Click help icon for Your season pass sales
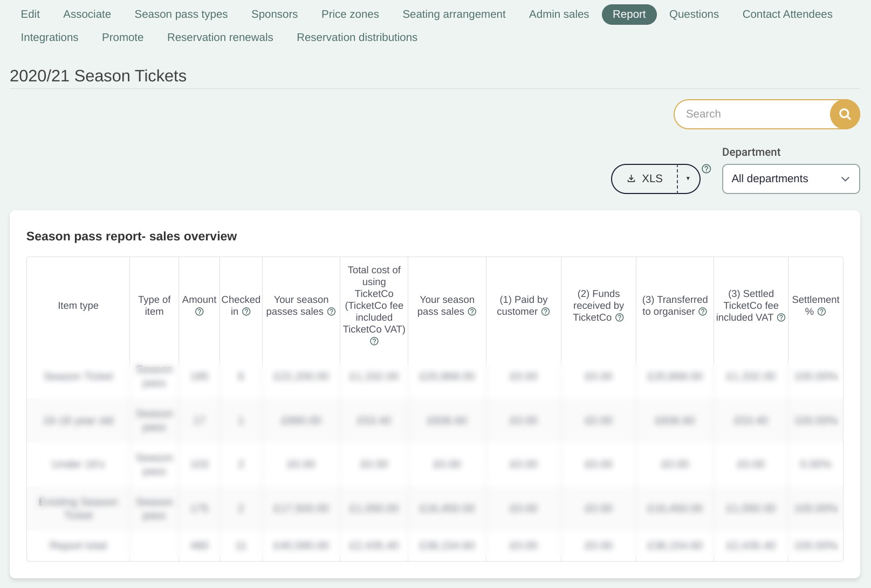Image resolution: width=871 pixels, height=588 pixels. pos(472,312)
